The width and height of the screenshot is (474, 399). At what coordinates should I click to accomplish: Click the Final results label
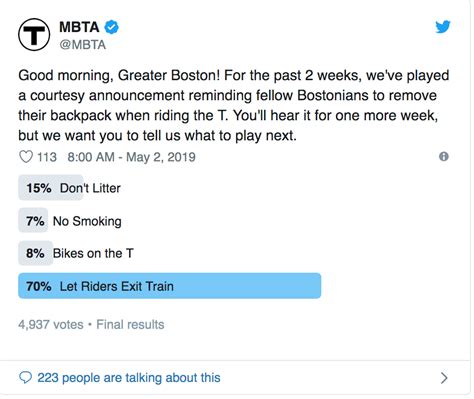coord(130,324)
